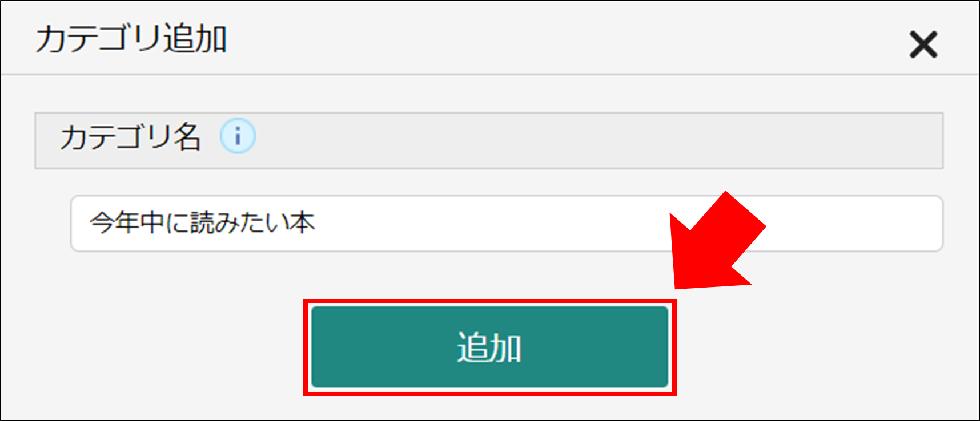The height and width of the screenshot is (421, 980).
Task: Click the button highlighted by the red frame
Action: click(x=489, y=347)
